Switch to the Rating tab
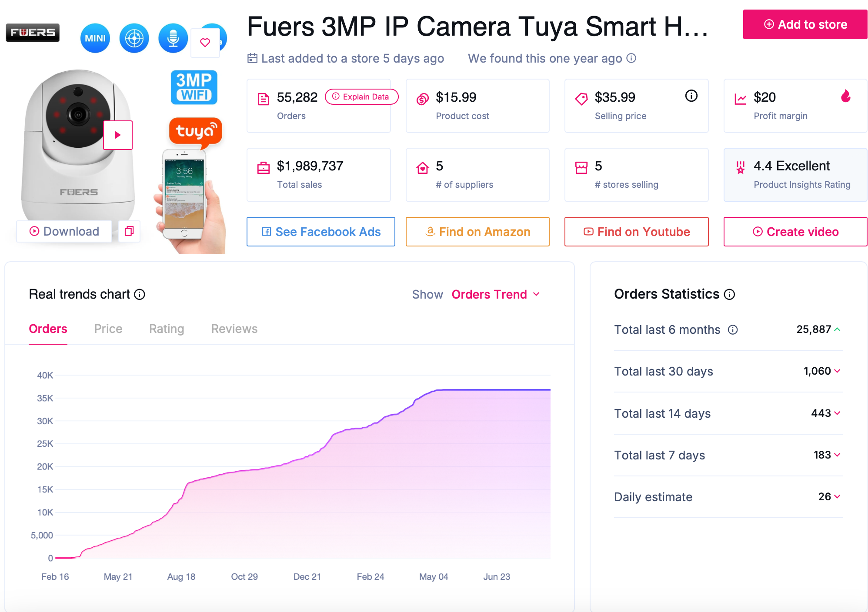 tap(167, 329)
